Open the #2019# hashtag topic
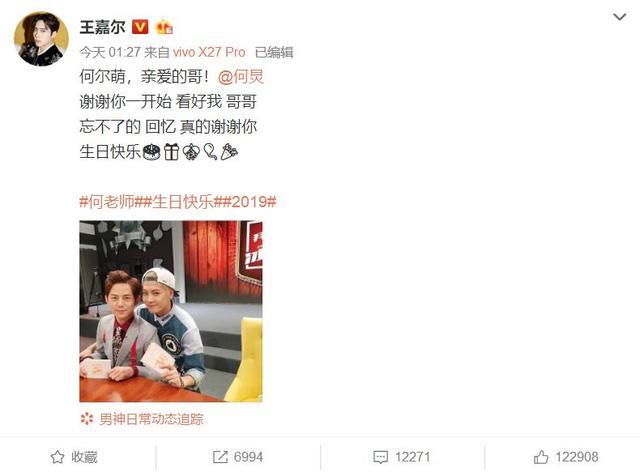Screen dimensions: 640x472 click(x=249, y=202)
